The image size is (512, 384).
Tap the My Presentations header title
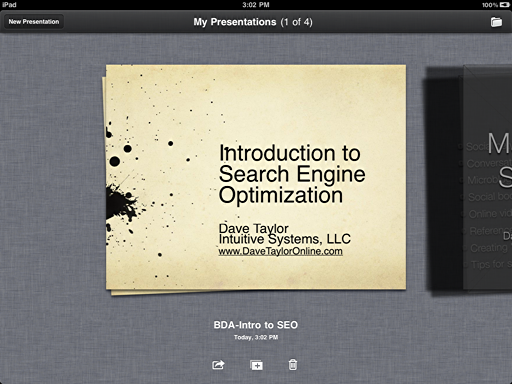[x=253, y=22]
